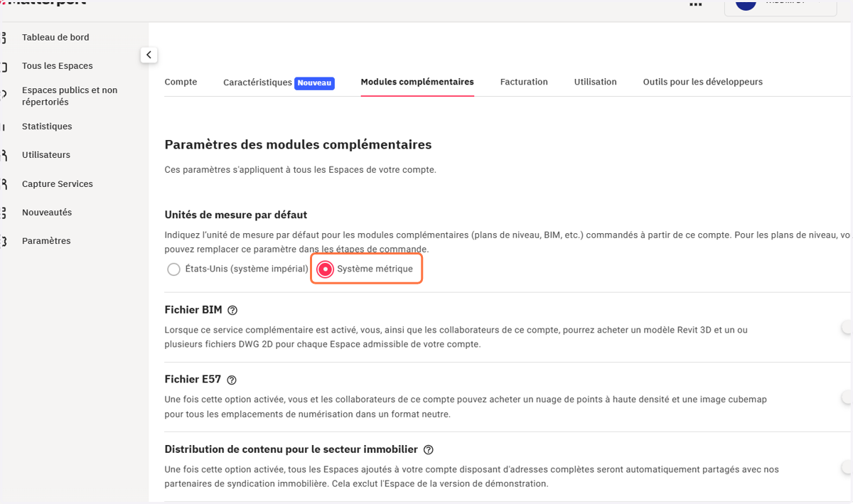Switch to the Facturation tab
The image size is (853, 504).
pyautogui.click(x=524, y=82)
